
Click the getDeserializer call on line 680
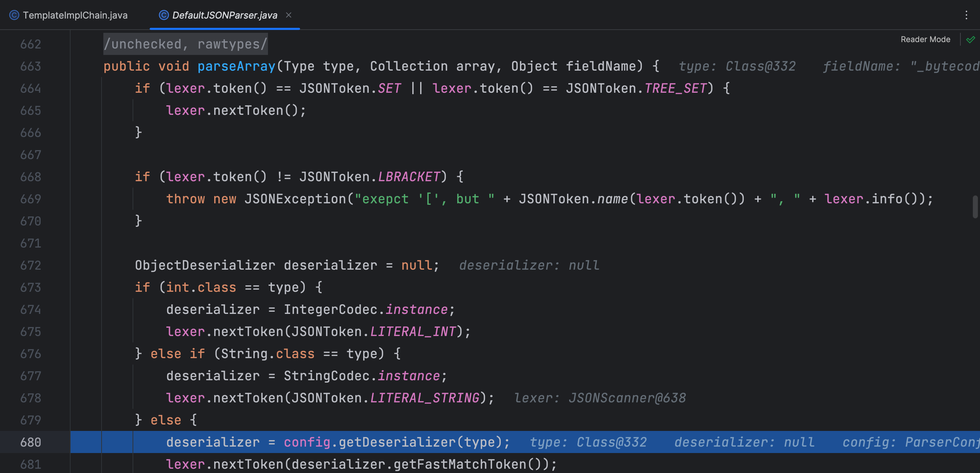point(397,442)
